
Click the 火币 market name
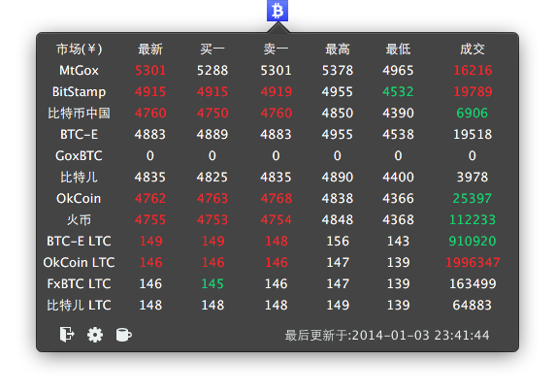tap(79, 220)
